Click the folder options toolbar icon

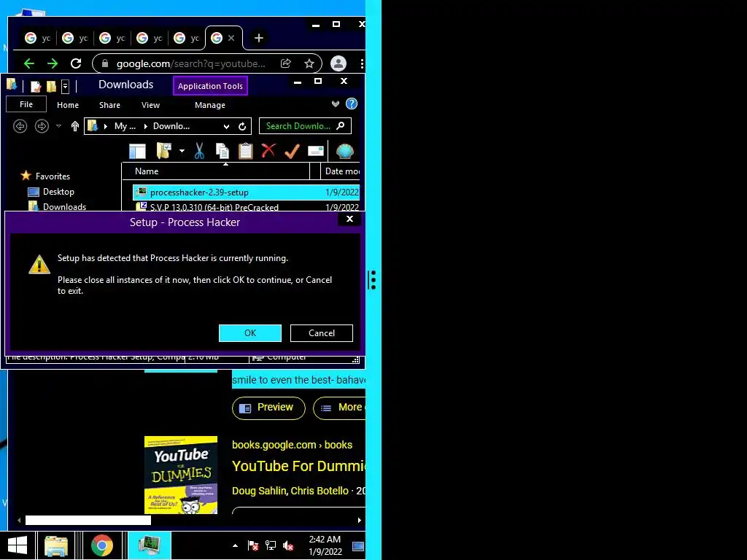[x=164, y=151]
